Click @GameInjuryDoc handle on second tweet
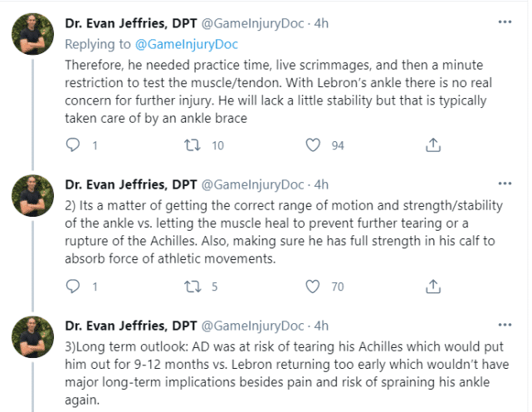This screenshot has width=532, height=412. tap(252, 184)
